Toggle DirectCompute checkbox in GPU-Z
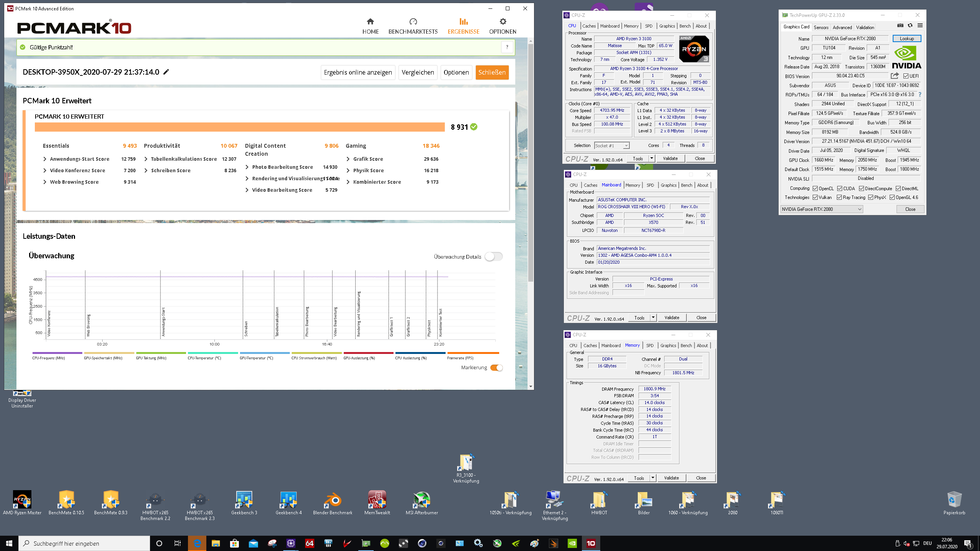The image size is (980, 551). click(x=861, y=189)
